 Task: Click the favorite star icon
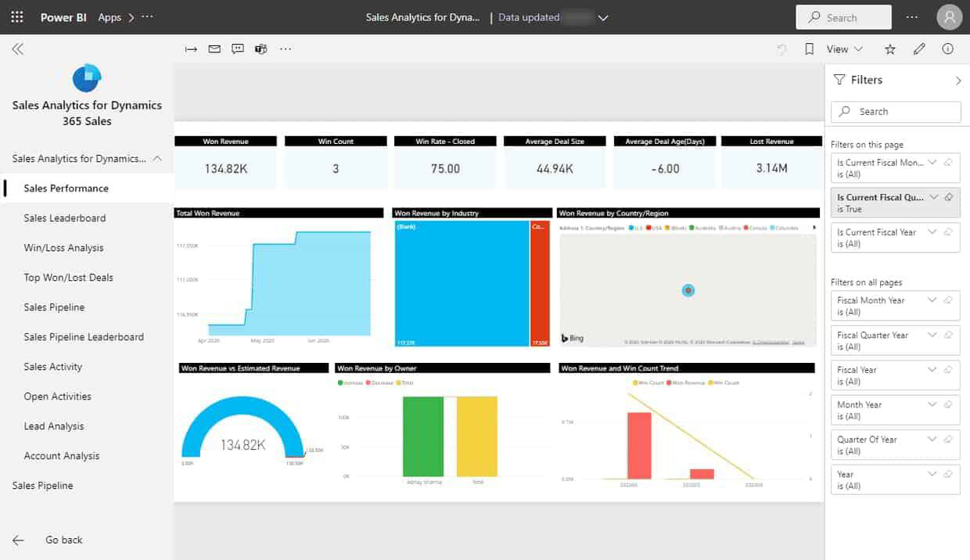[890, 48]
